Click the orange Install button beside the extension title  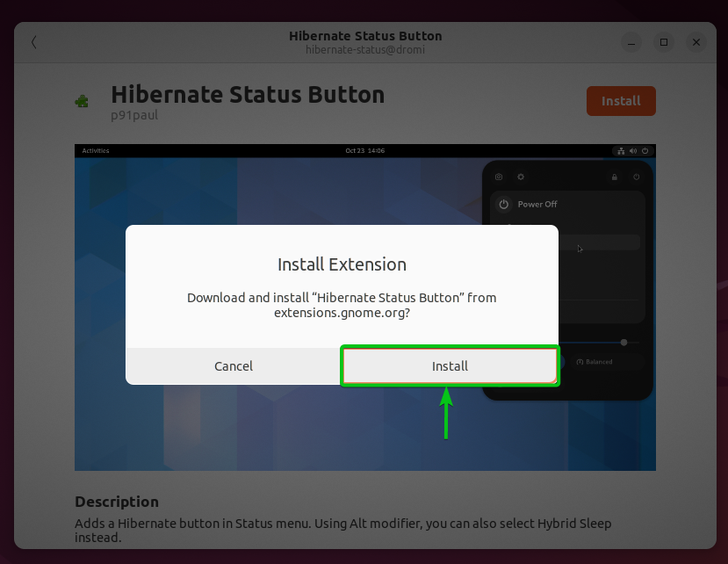[621, 101]
